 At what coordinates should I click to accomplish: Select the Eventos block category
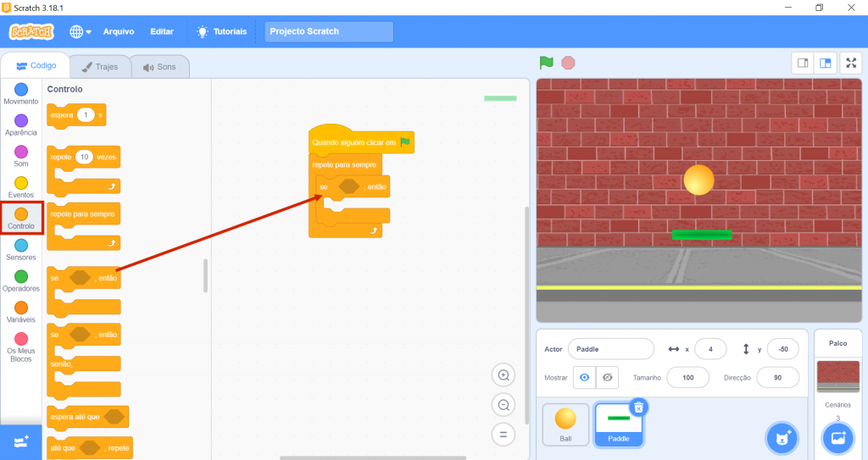click(21, 186)
